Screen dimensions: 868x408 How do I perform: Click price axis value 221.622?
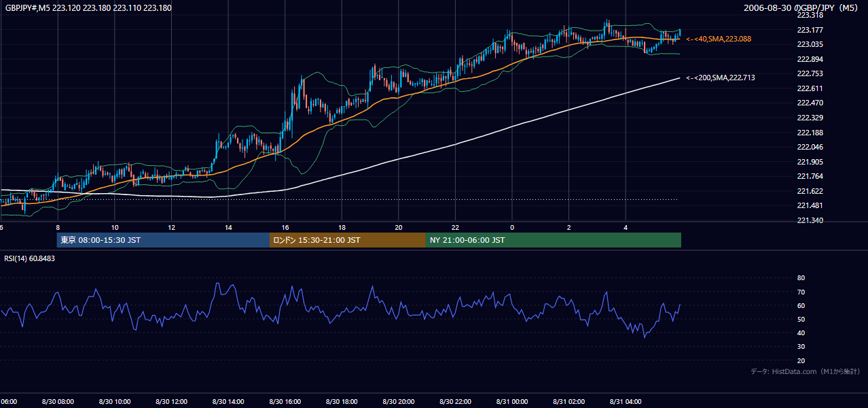coord(810,191)
